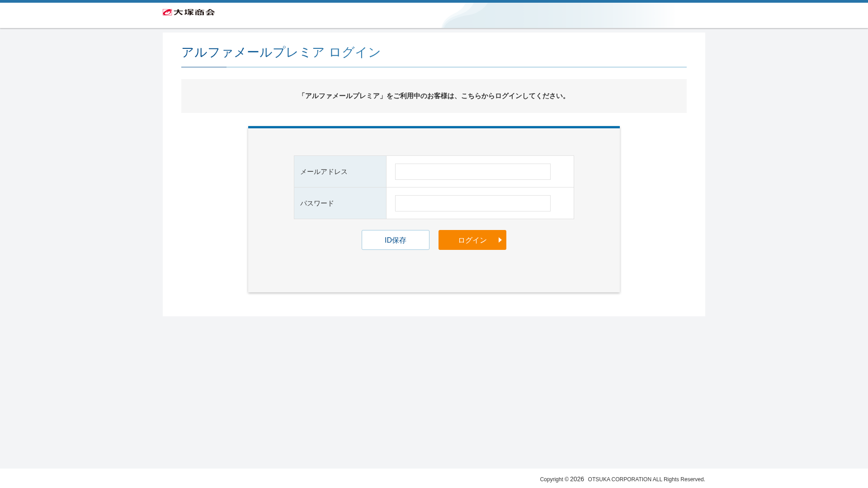Click the orange ログイン button
The height and width of the screenshot is (488, 868).
pyautogui.click(x=472, y=240)
